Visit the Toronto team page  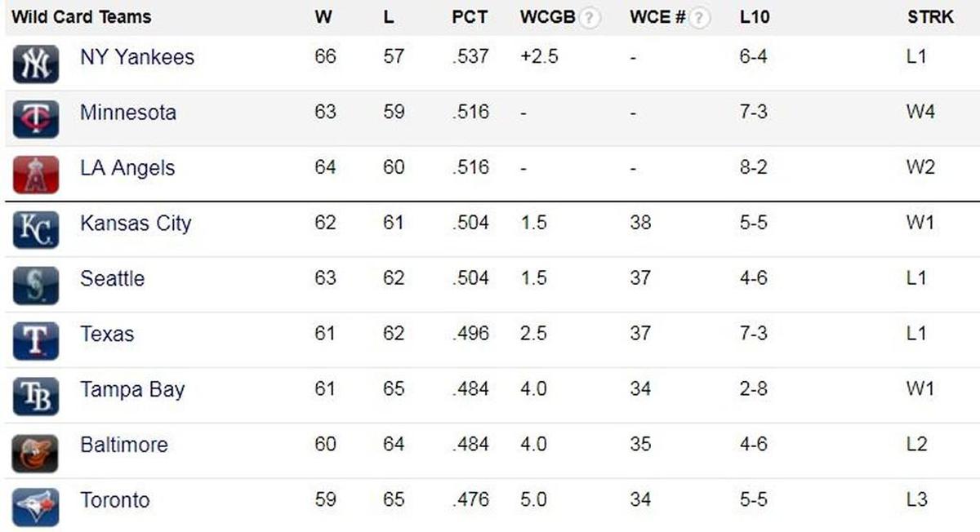[115, 500]
